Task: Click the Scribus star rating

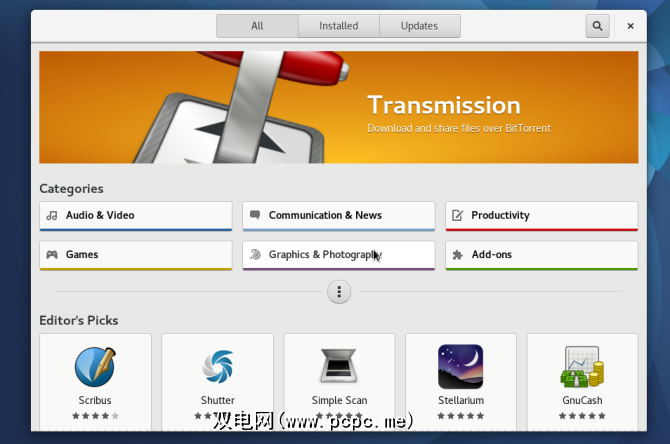Action: click(95, 416)
